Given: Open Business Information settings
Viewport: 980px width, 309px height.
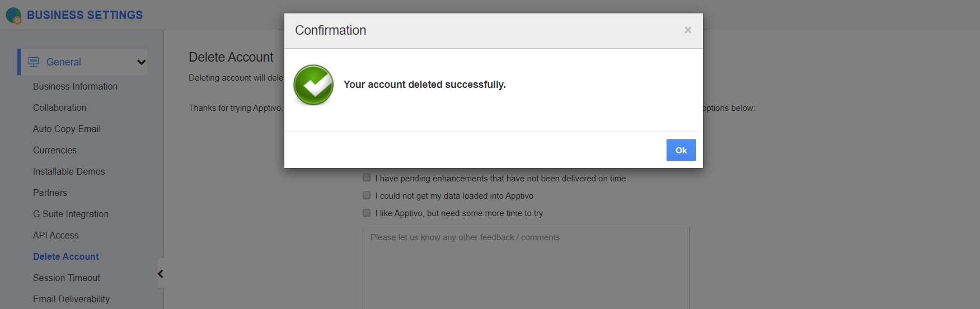Looking at the screenshot, I should pyautogui.click(x=75, y=86).
